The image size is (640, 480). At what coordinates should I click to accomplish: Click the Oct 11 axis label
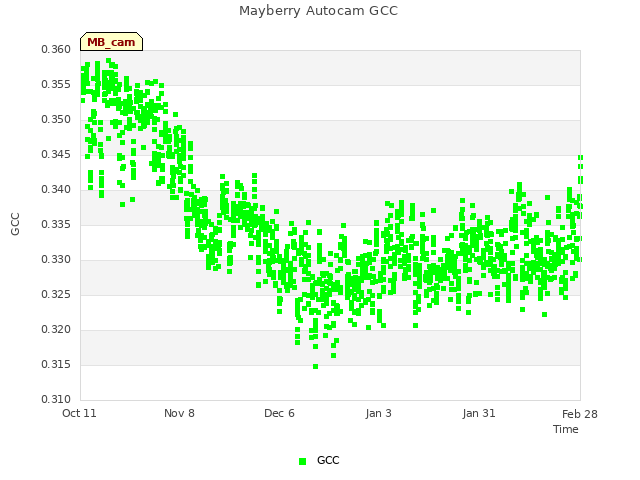(x=79, y=413)
